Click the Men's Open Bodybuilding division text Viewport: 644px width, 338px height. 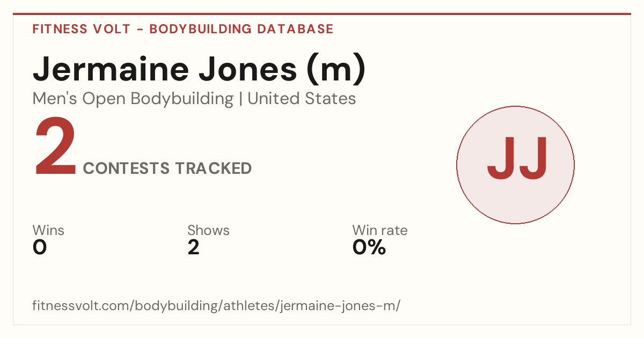click(x=133, y=99)
